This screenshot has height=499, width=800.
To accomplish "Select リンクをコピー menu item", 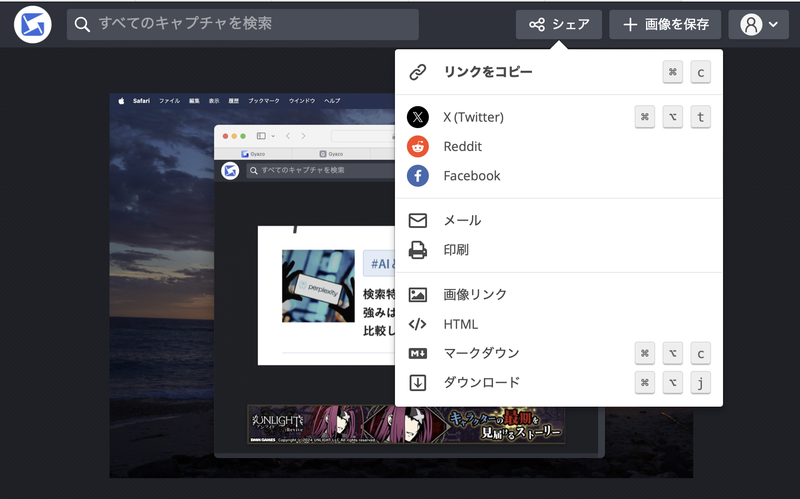I will coord(559,72).
